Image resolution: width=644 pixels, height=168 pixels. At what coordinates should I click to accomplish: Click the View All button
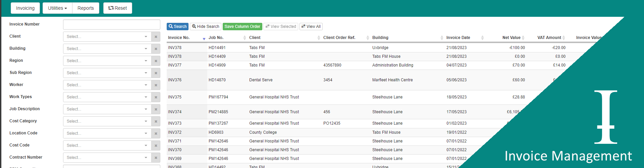[x=311, y=27]
